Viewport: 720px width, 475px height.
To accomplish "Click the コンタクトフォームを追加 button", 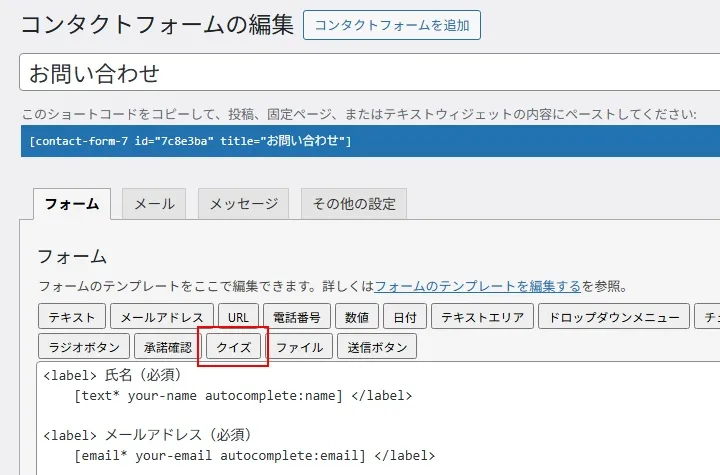I will (392, 25).
